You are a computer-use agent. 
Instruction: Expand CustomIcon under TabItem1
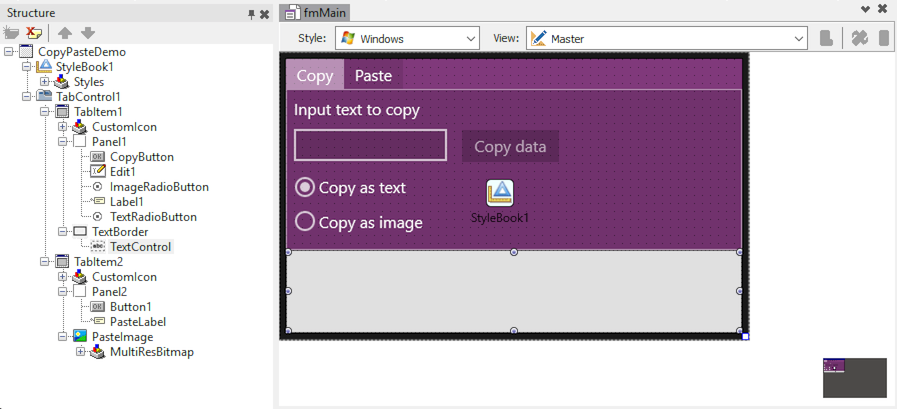point(62,126)
